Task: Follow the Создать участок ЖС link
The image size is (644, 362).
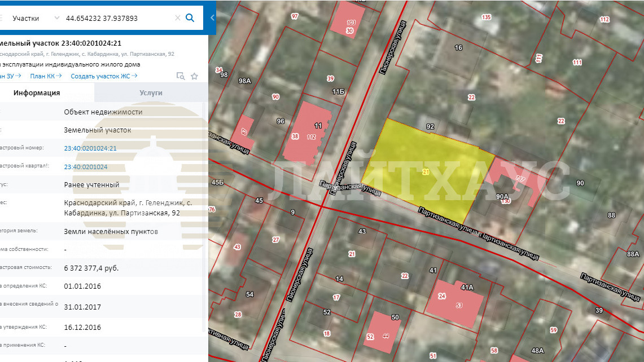Action: click(x=104, y=76)
